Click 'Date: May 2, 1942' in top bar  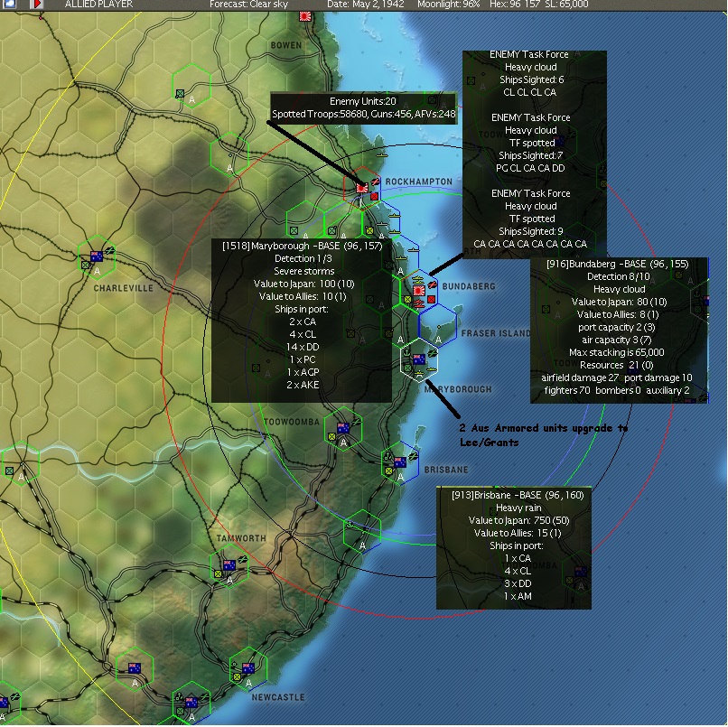366,5
